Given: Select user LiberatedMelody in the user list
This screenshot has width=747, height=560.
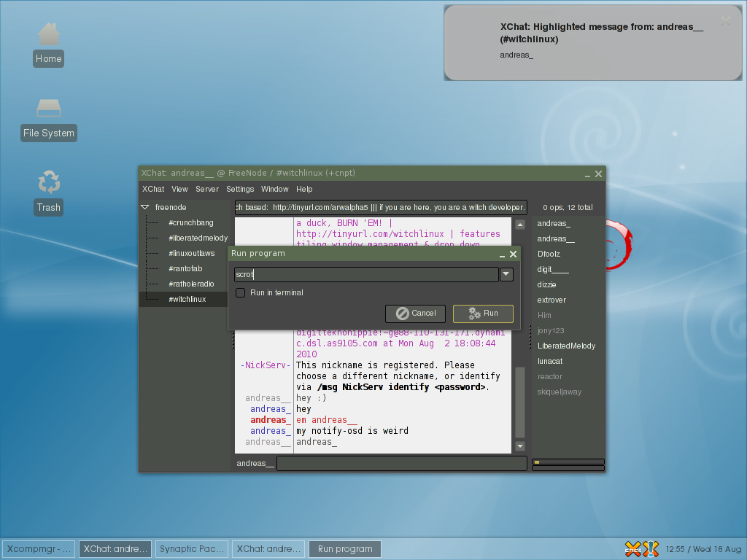Looking at the screenshot, I should (x=566, y=346).
